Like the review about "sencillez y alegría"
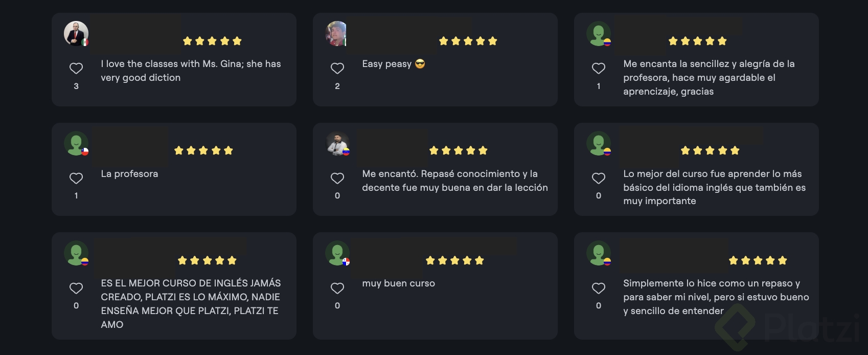This screenshot has height=355, width=868. coord(599,68)
